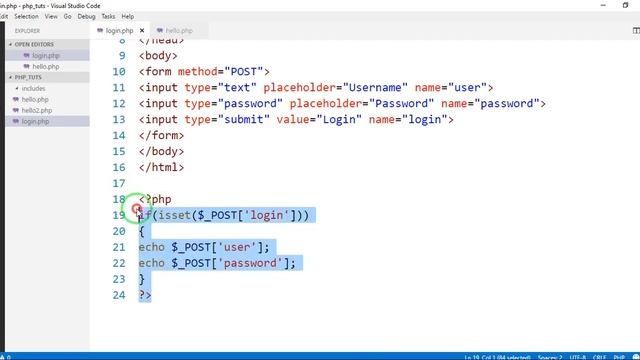Click the CRLF line ending status
The image size is (640, 360).
click(x=600, y=357)
